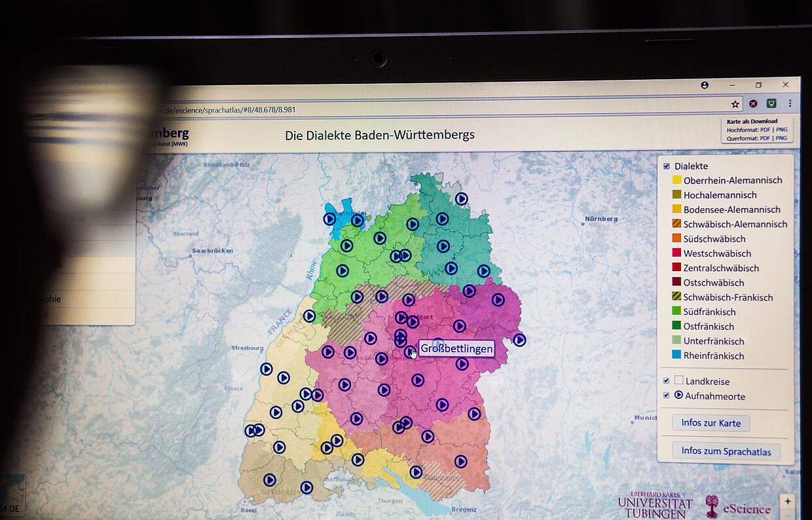
Task: Play the western marker on blue Rheinfränkisch area
Action: tap(329, 219)
